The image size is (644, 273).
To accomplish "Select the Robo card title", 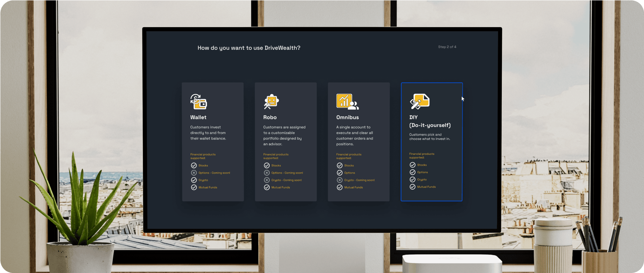I will 270,117.
